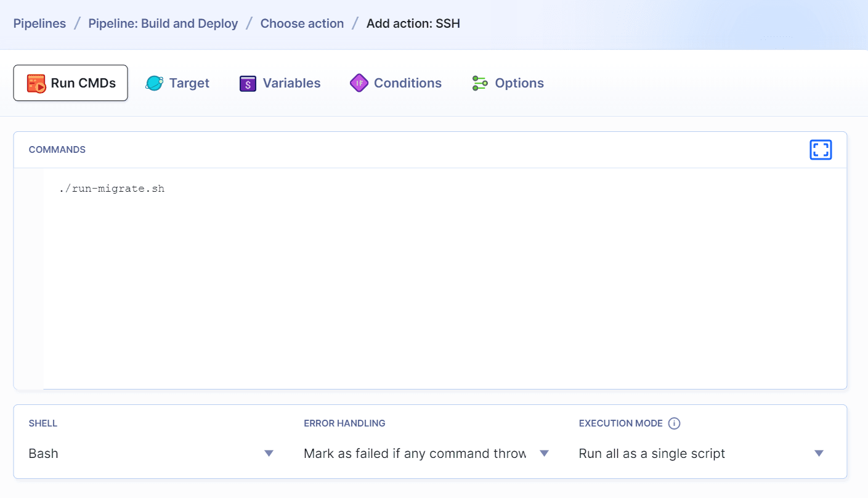The image size is (868, 498).
Task: Switch to the Target tab label
Action: click(189, 83)
